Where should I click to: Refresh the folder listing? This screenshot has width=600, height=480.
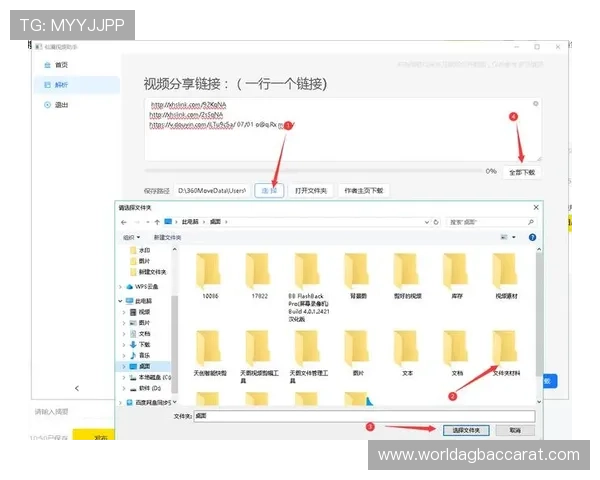coord(436,222)
